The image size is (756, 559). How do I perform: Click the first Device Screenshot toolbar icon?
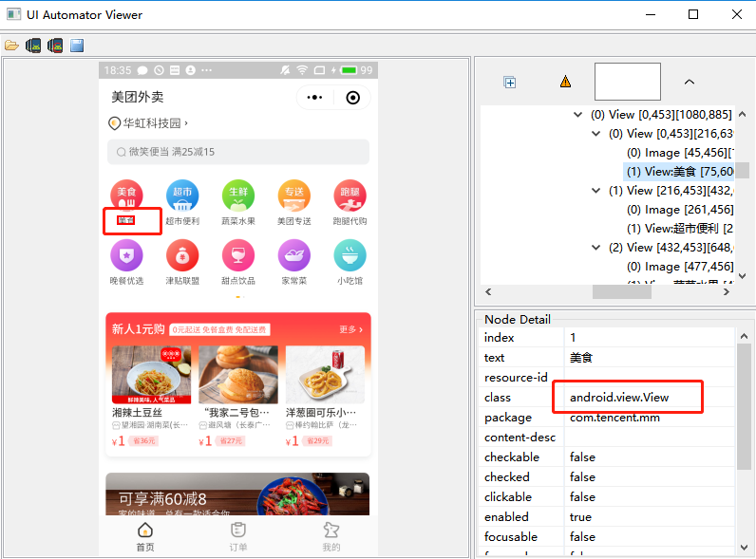[x=33, y=46]
